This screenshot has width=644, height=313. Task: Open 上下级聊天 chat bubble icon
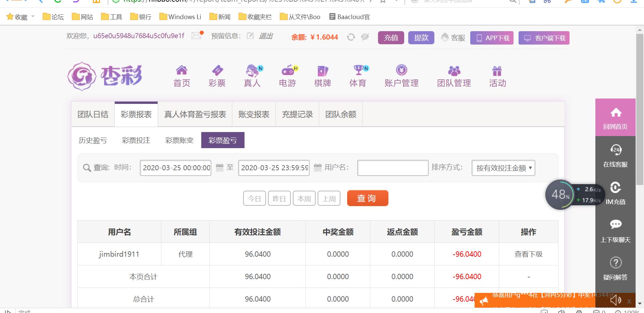click(615, 224)
